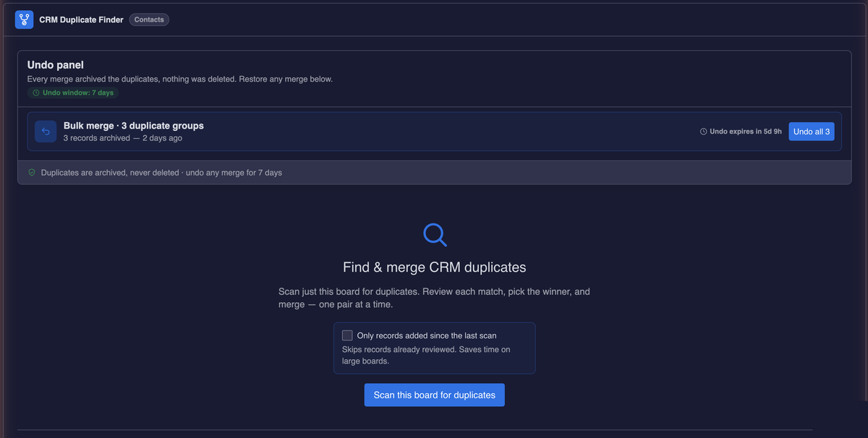The width and height of the screenshot is (868, 438).
Task: Click the clock icon next to Undo expires
Action: (704, 132)
